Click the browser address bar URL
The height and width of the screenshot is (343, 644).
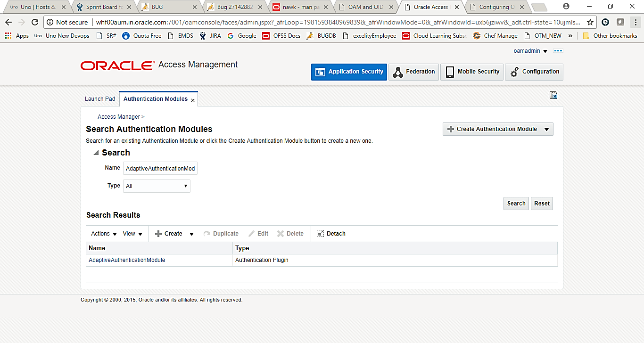pos(338,22)
